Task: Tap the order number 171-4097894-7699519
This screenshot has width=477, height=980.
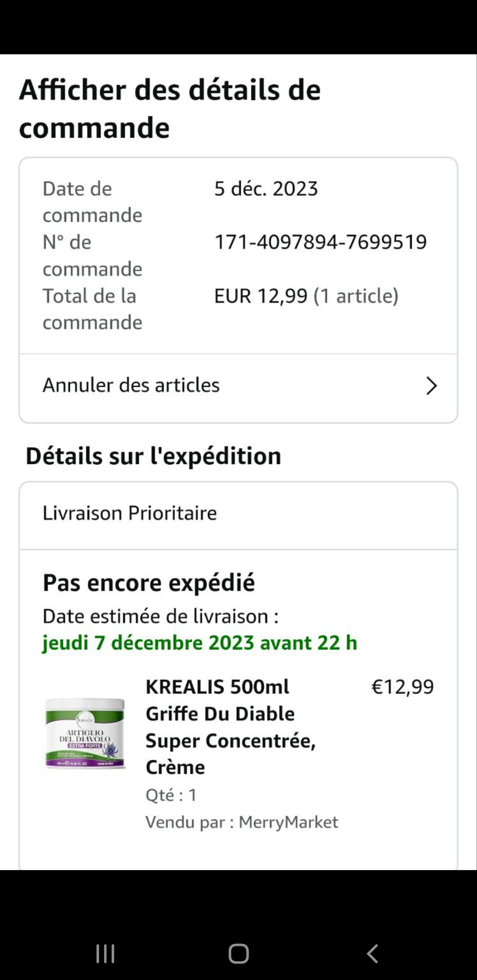Action: 320,242
